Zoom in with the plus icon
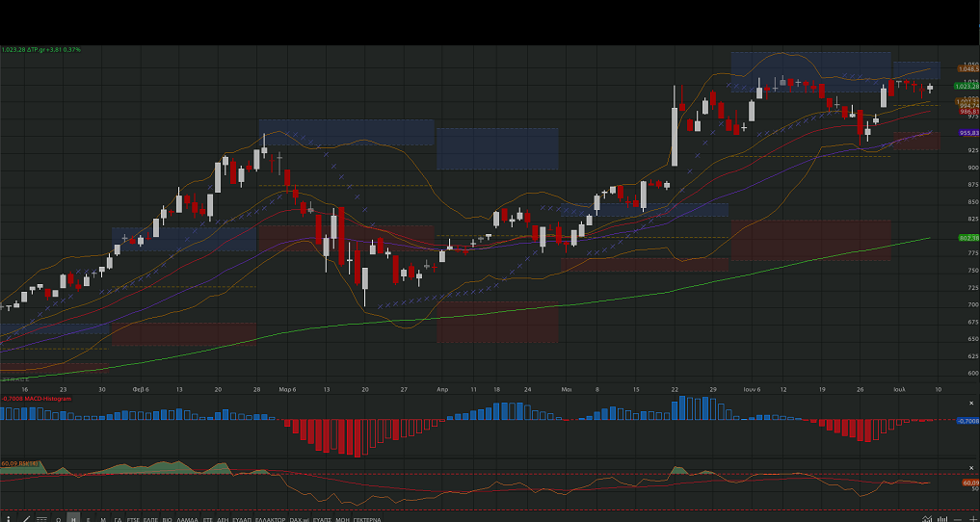This screenshot has height=522, width=980. (973, 519)
